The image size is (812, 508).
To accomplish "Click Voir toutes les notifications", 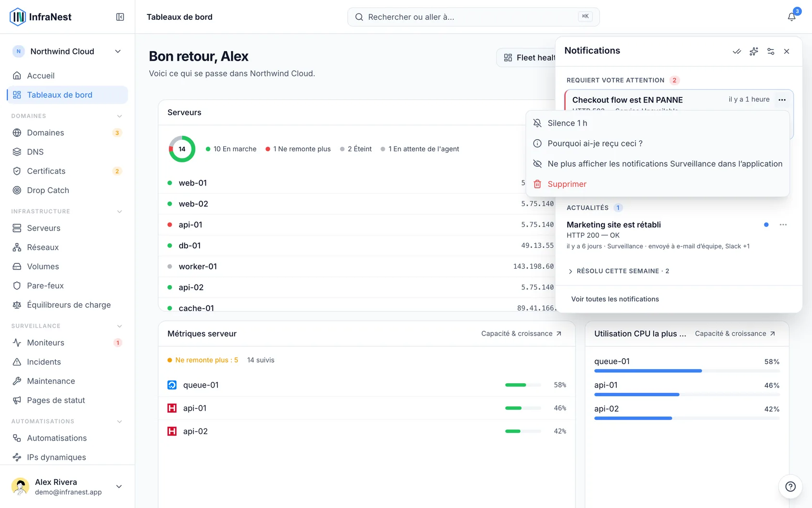I will (x=615, y=299).
